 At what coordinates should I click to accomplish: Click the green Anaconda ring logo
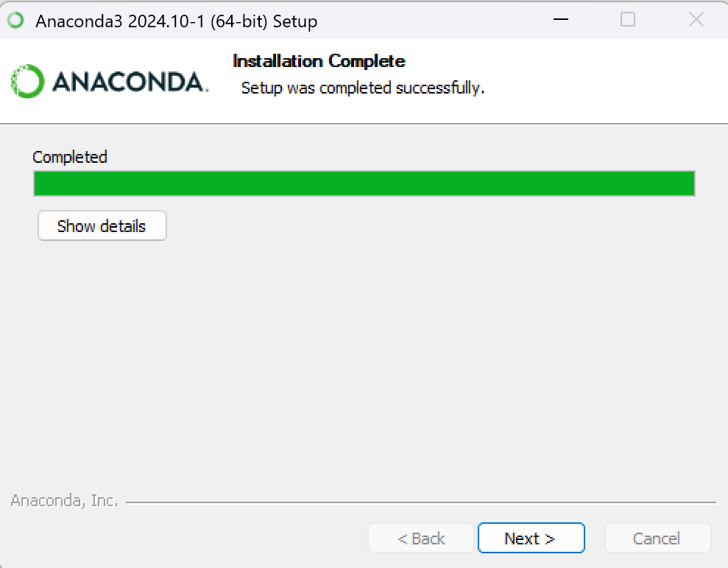click(27, 81)
